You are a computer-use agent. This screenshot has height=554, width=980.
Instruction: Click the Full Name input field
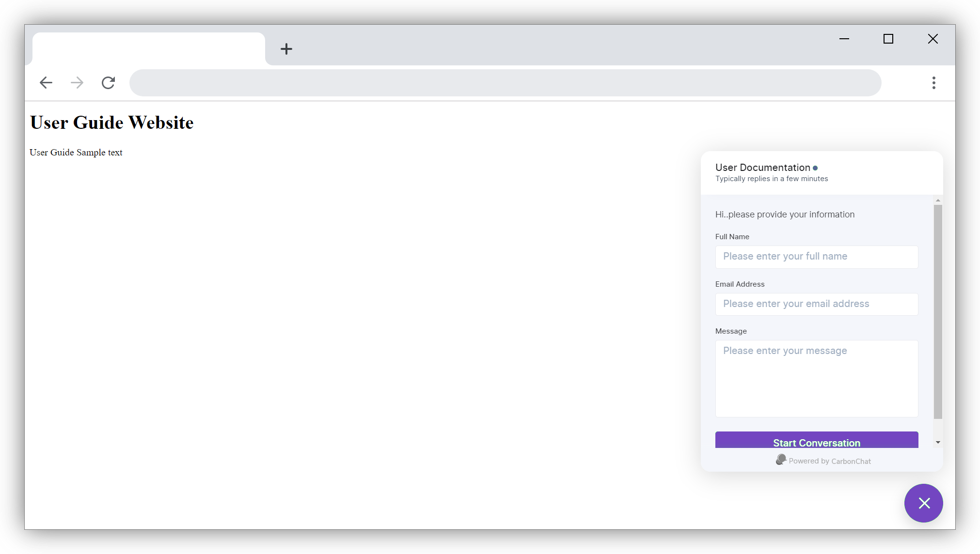point(816,257)
